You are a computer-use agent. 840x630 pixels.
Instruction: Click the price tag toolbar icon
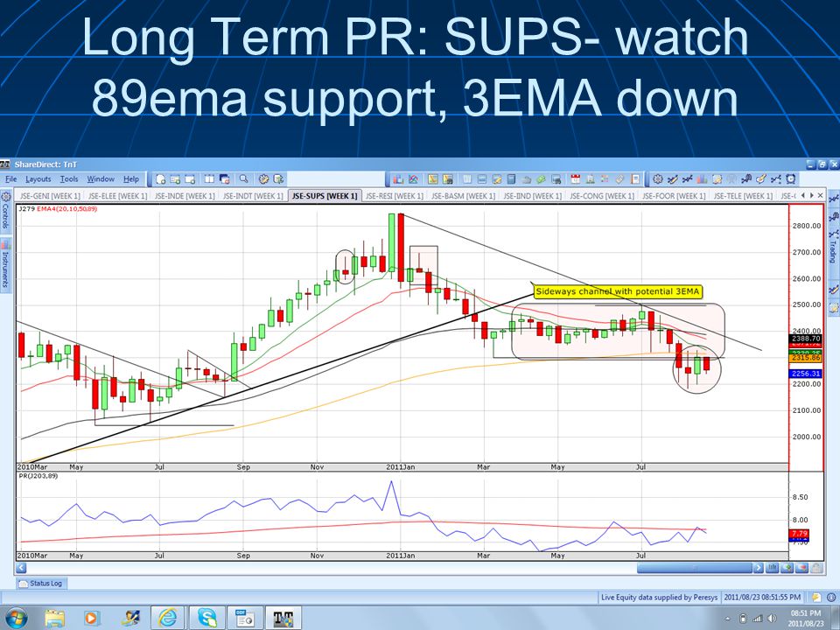pyautogui.click(x=619, y=178)
